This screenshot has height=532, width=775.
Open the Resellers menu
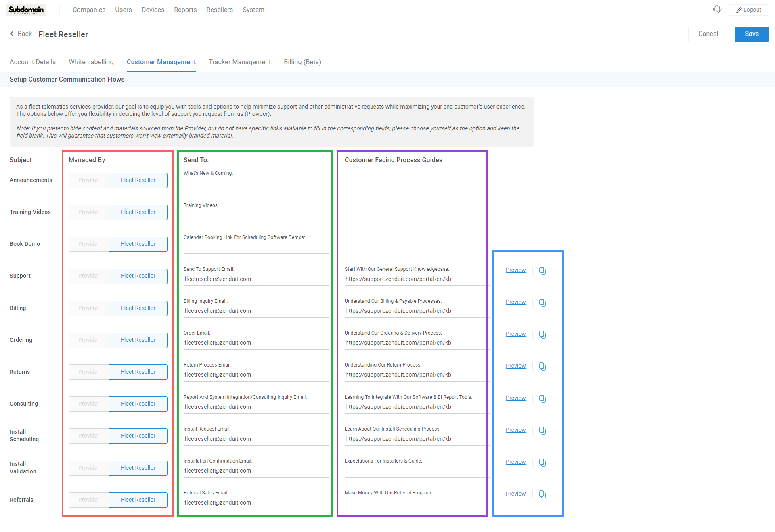coord(219,10)
